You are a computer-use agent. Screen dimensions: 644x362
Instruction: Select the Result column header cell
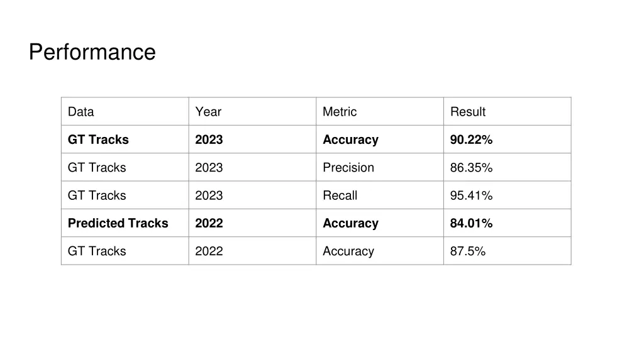click(508, 111)
